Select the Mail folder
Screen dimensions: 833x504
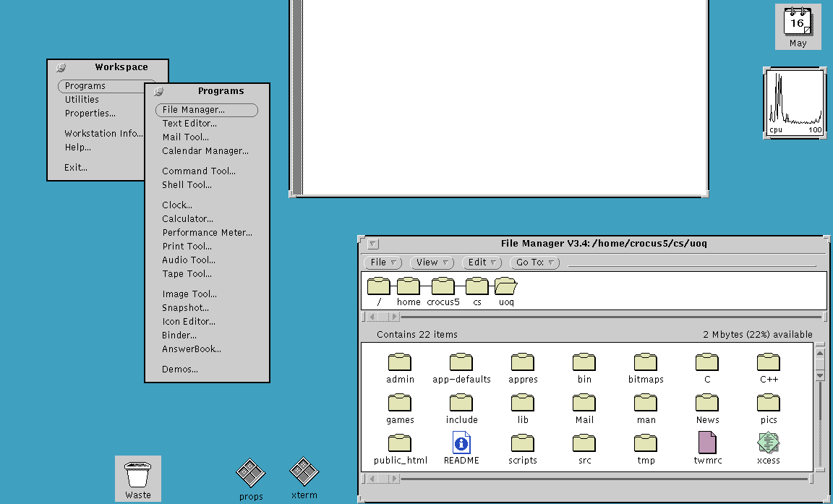(584, 403)
